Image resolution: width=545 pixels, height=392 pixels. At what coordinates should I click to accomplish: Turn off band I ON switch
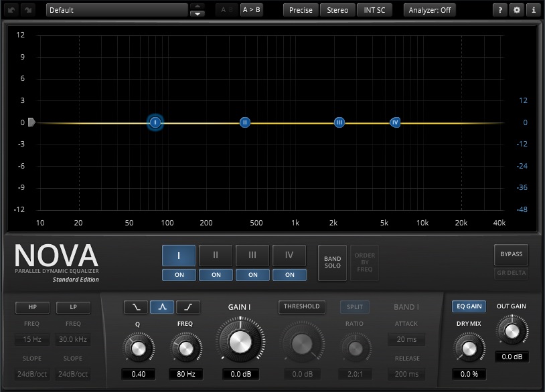pyautogui.click(x=179, y=275)
